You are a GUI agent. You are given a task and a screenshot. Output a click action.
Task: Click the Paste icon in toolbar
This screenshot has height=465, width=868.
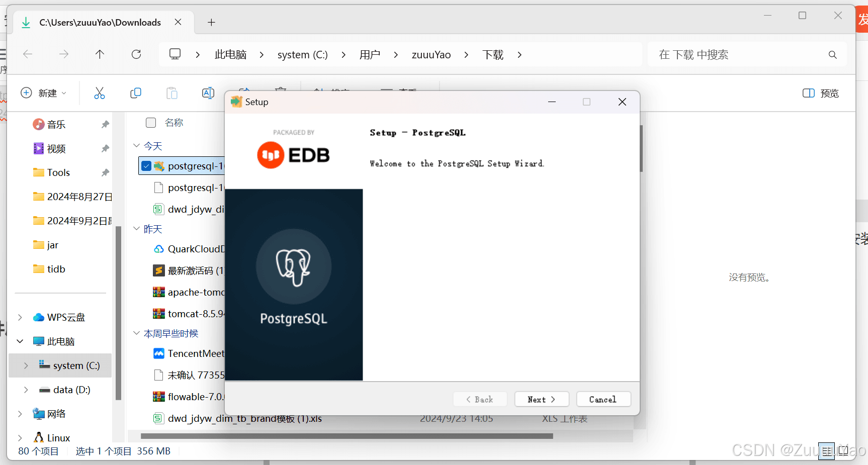pyautogui.click(x=172, y=93)
